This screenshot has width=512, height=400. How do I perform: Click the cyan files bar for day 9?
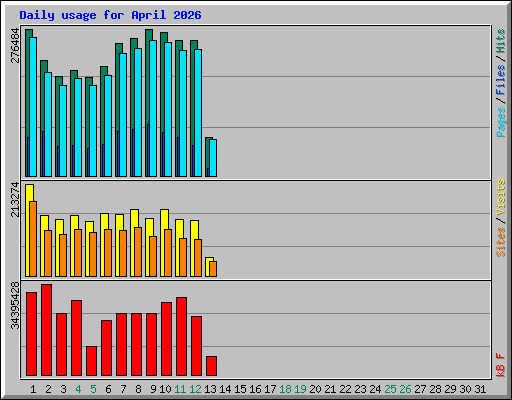(153, 109)
